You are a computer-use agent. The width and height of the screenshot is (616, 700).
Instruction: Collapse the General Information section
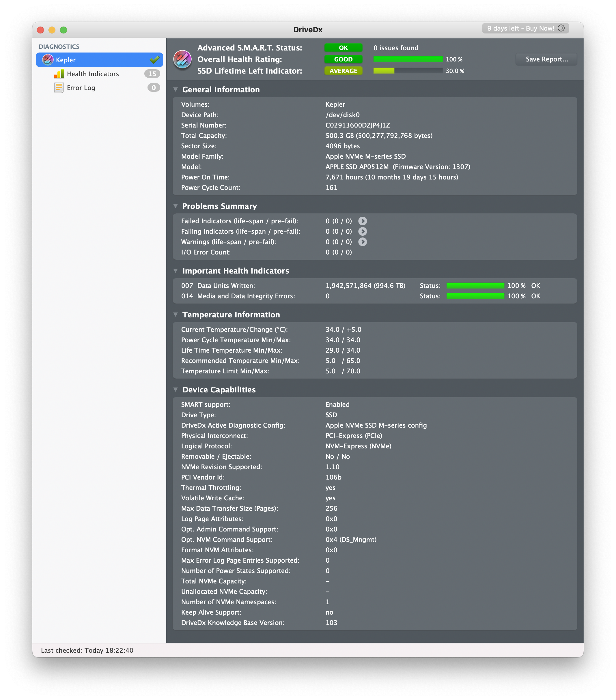pyautogui.click(x=176, y=90)
